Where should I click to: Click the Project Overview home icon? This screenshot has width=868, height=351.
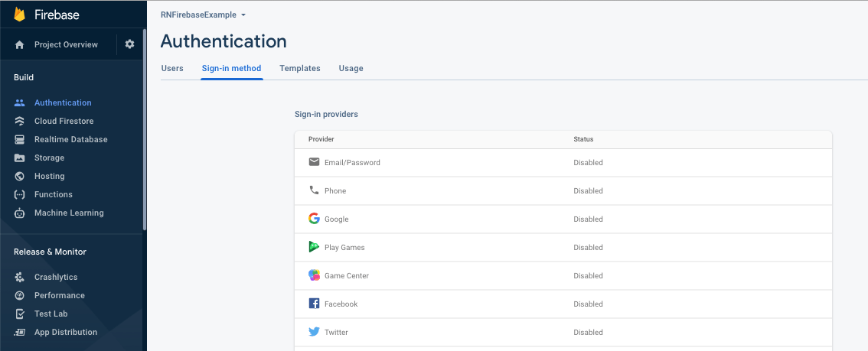[x=19, y=45]
